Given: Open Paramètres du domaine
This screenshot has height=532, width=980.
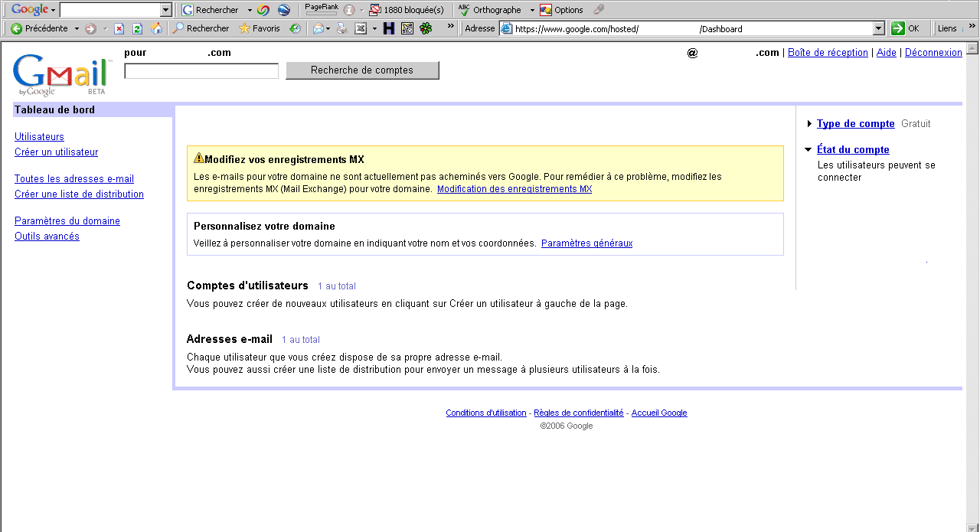Looking at the screenshot, I should (x=67, y=221).
